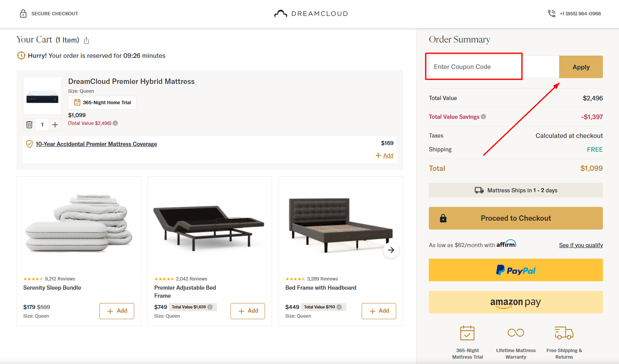This screenshot has width=619, height=364.
Task: Click the DreamCloud cloud logo
Action: (280, 13)
